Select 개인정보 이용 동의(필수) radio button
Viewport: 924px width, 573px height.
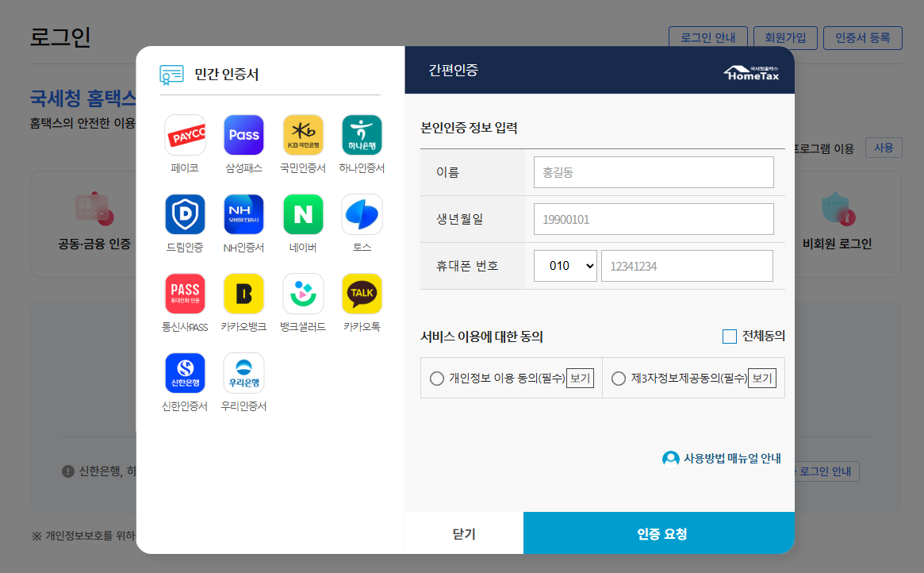[x=437, y=379]
